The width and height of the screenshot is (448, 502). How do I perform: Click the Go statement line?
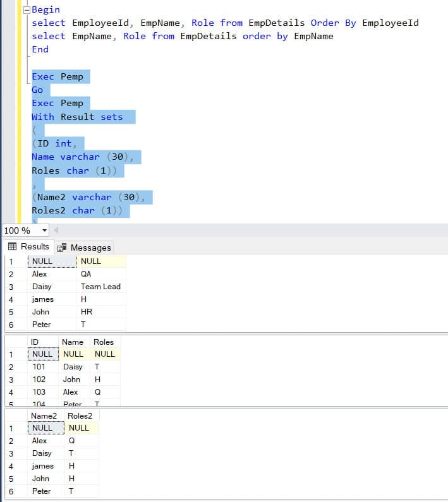point(37,90)
